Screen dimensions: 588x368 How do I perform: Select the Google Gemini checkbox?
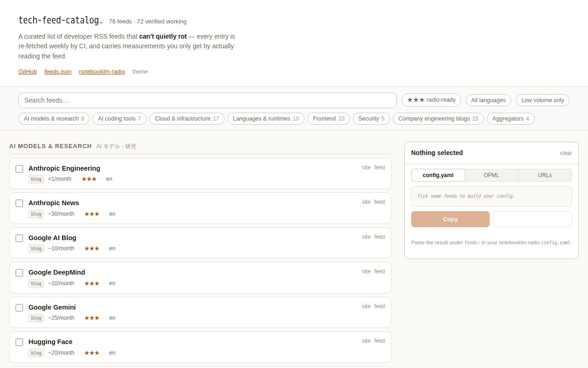tap(19, 308)
